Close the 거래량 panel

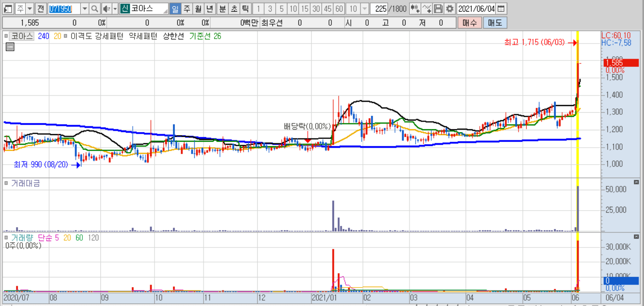click(636, 236)
